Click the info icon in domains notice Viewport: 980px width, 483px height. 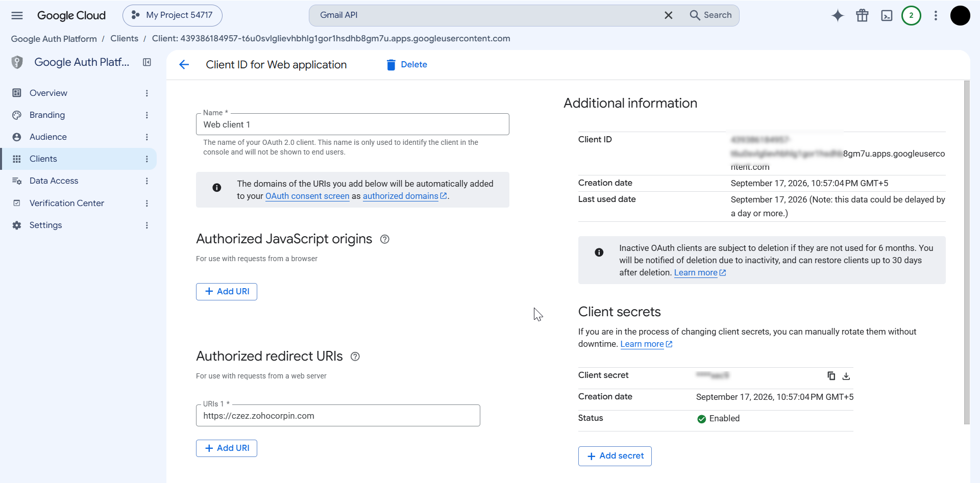click(217, 188)
